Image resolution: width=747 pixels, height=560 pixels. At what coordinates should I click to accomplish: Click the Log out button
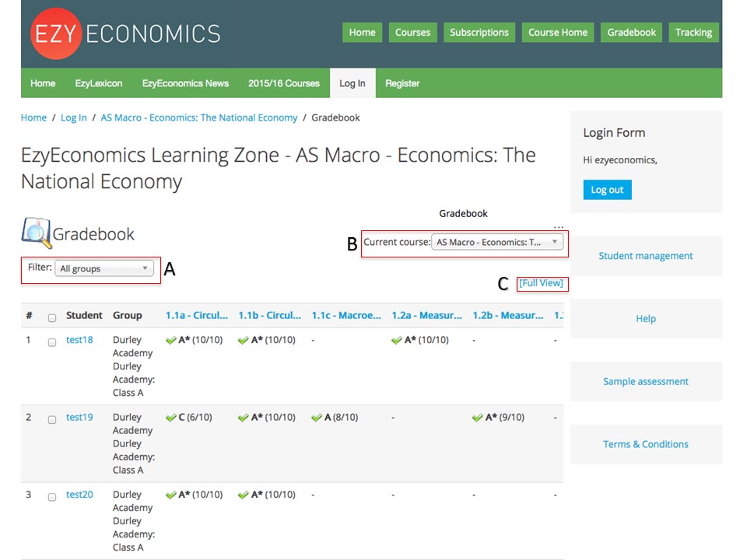click(x=608, y=190)
